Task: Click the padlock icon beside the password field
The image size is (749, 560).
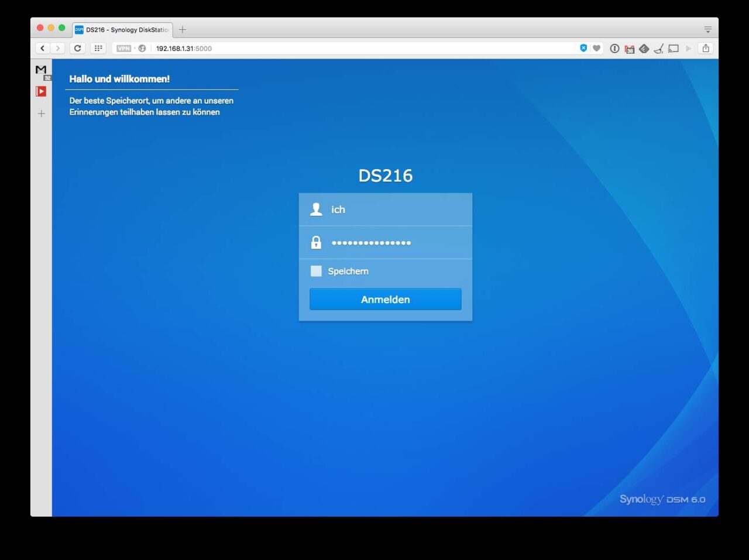Action: click(316, 242)
